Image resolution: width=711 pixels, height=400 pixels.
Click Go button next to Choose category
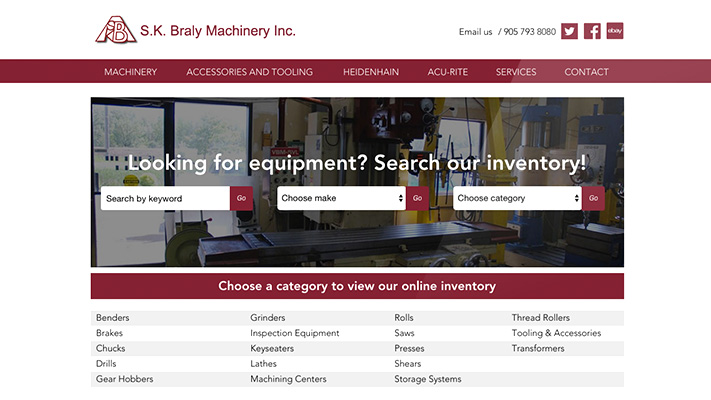tap(593, 198)
